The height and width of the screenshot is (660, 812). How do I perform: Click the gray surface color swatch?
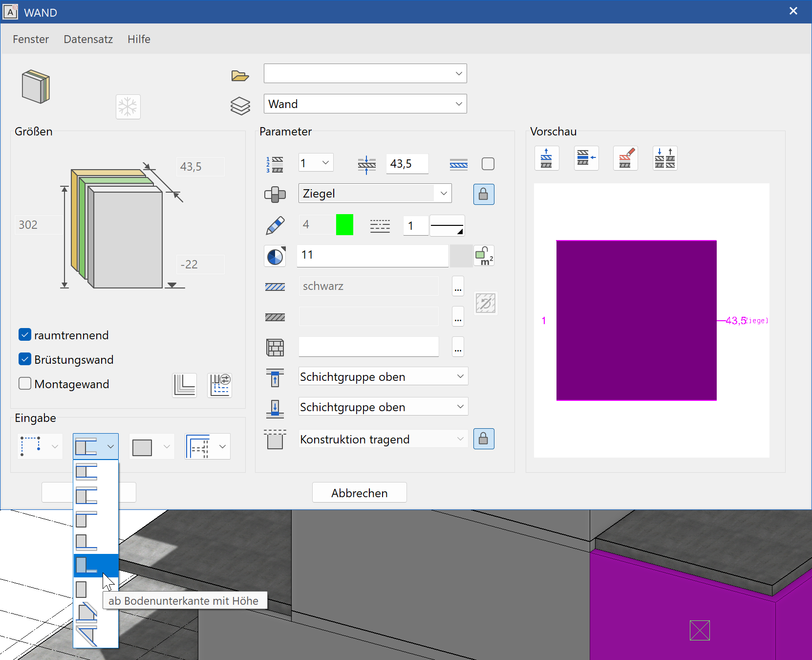(x=461, y=256)
